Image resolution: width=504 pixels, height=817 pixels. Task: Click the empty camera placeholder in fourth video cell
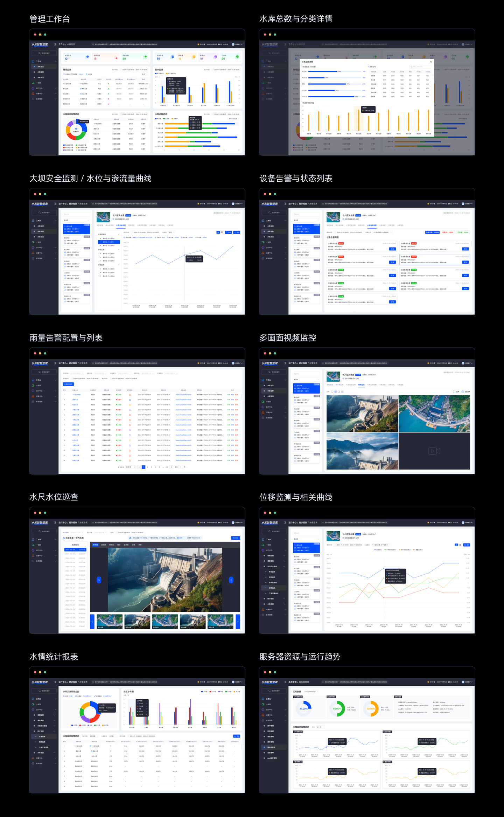[434, 451]
